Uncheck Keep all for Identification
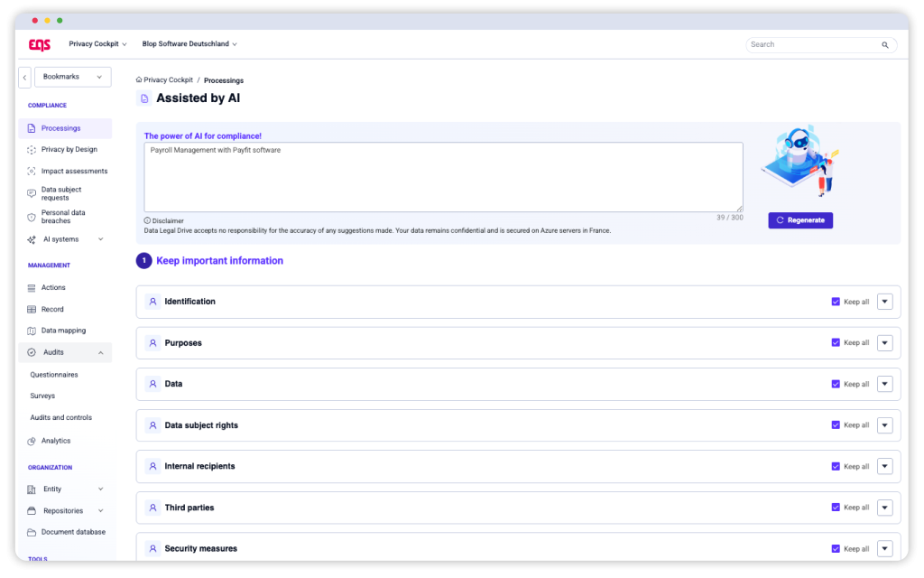Image resolution: width=924 pixels, height=578 pixels. 836,302
